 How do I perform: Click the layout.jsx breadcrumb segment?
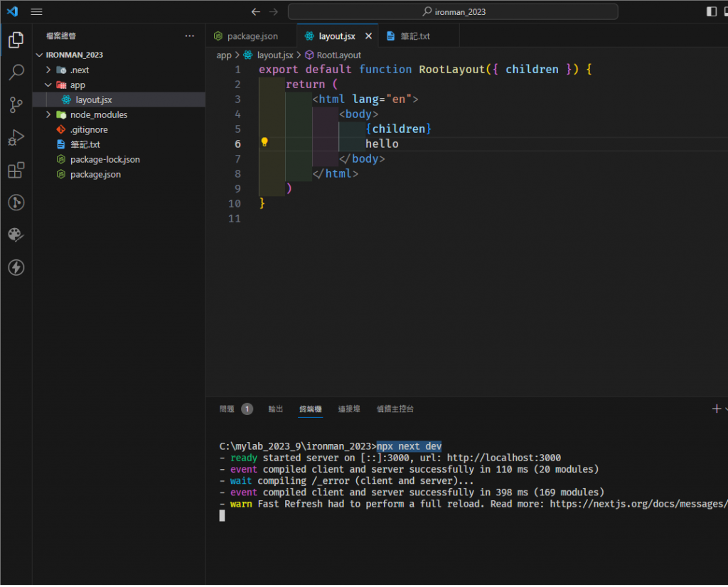(x=275, y=55)
